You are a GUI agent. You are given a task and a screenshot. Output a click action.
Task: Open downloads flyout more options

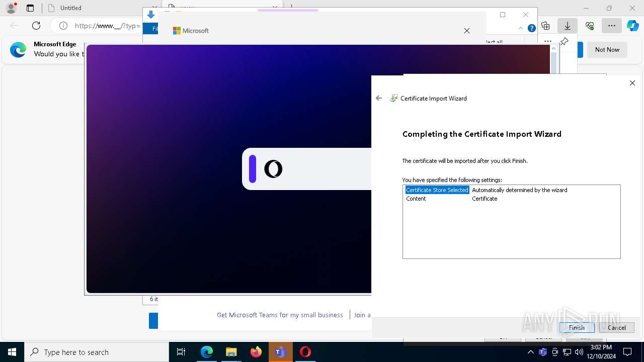click(548, 41)
